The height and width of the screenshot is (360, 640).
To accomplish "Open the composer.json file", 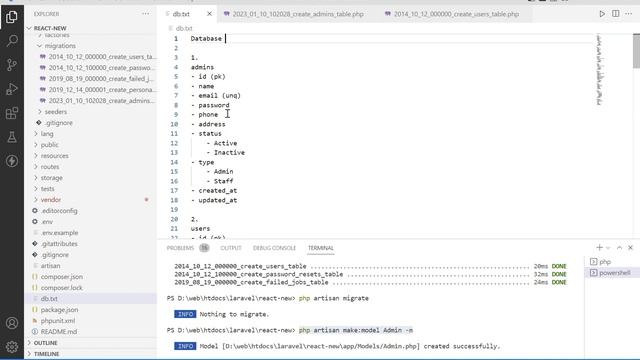I will (x=61, y=277).
